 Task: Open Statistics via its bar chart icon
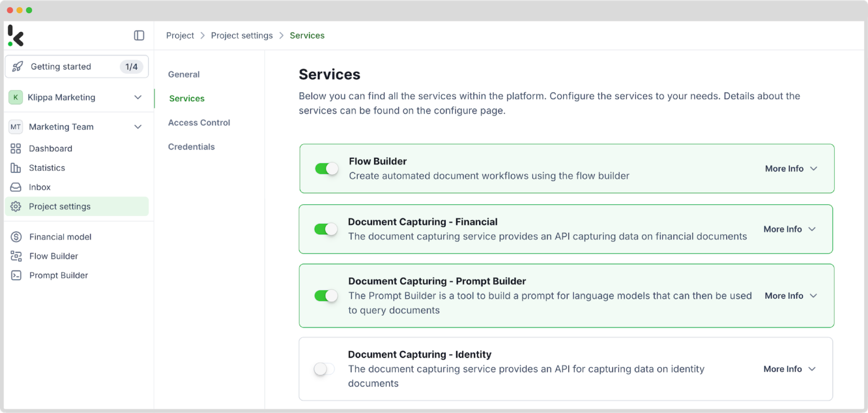tap(16, 168)
